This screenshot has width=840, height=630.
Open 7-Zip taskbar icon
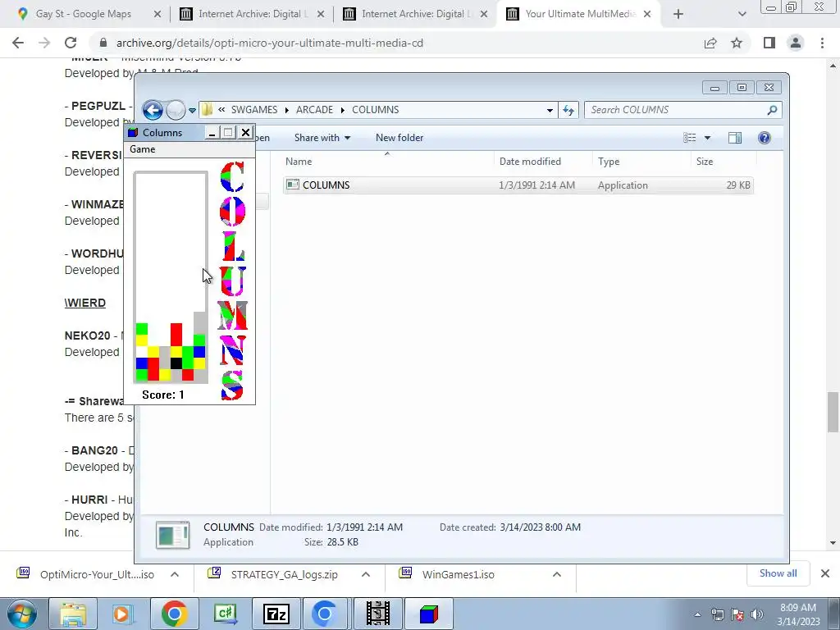pyautogui.click(x=276, y=614)
